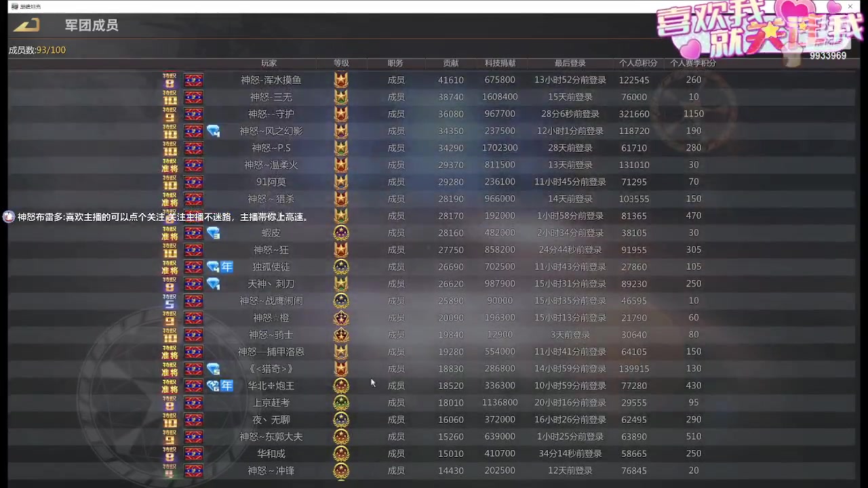Click the 成员数 93/100 counter
Viewport: 868px width, 488px height.
click(x=37, y=49)
